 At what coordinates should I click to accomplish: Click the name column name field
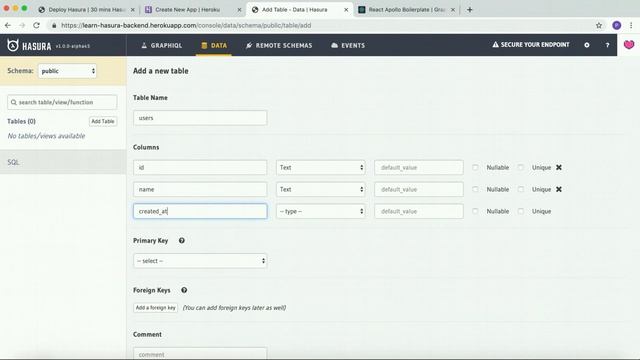(x=200, y=189)
